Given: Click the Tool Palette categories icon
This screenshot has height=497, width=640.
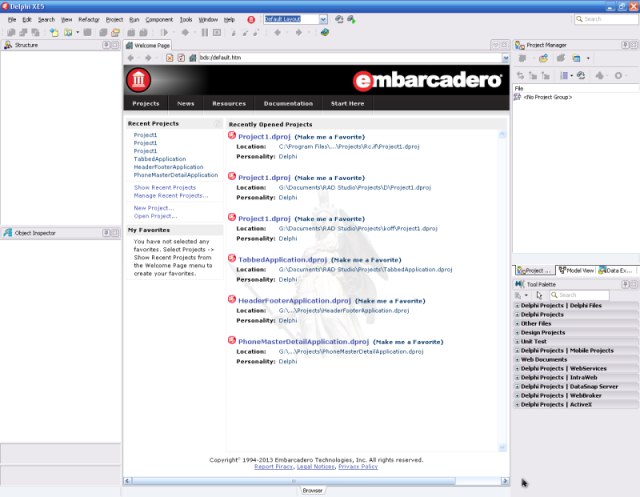Looking at the screenshot, I should click(x=518, y=295).
